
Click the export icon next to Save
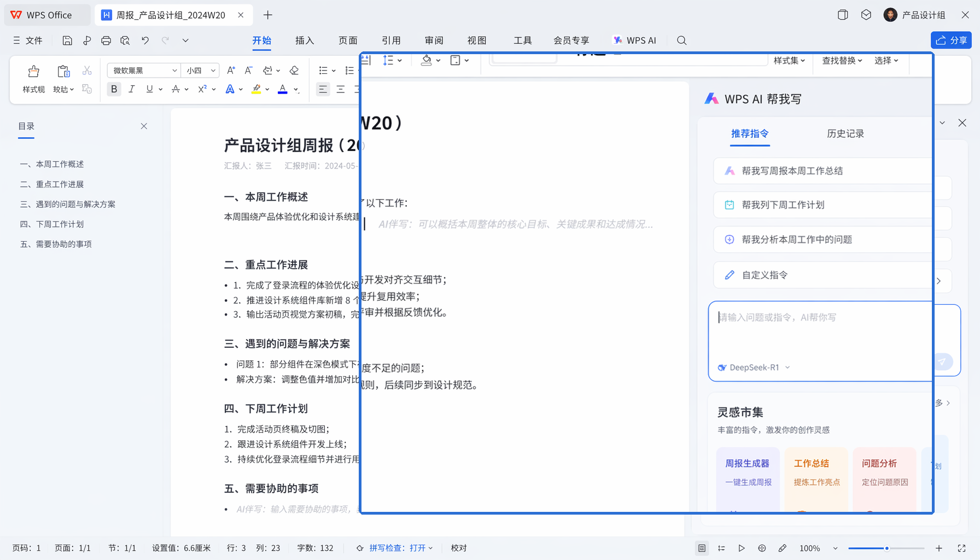coord(87,40)
